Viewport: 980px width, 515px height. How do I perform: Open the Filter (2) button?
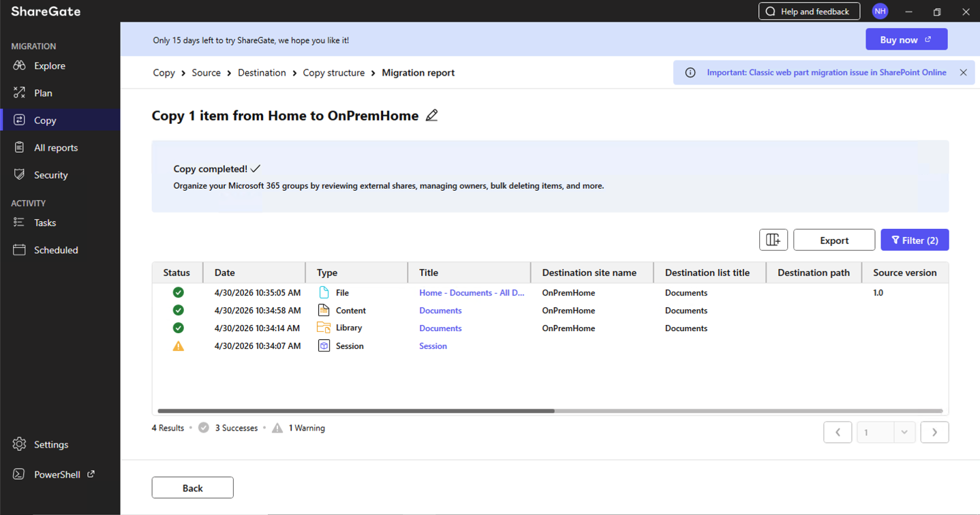coord(915,240)
